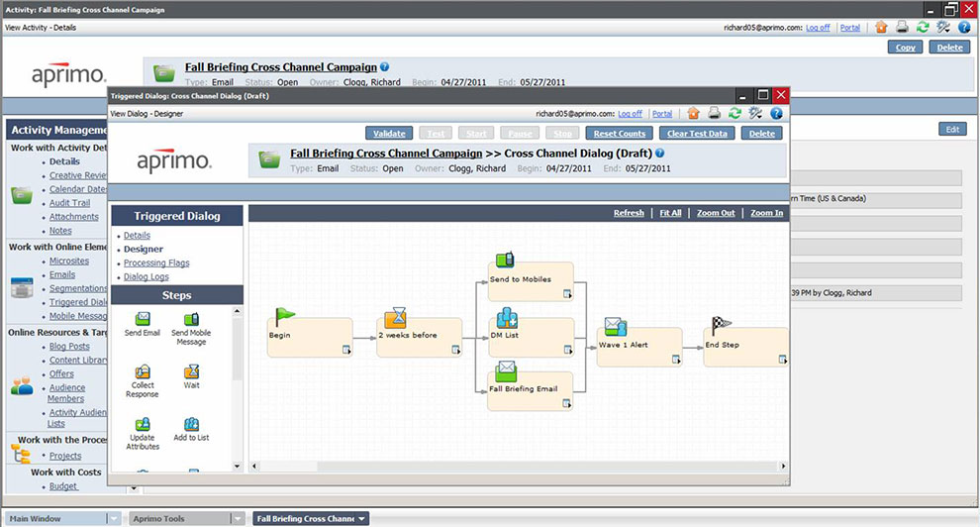Screen dimensions: 980x527
Task: Select Designer in Triggered Dialog menu
Action: (x=144, y=249)
